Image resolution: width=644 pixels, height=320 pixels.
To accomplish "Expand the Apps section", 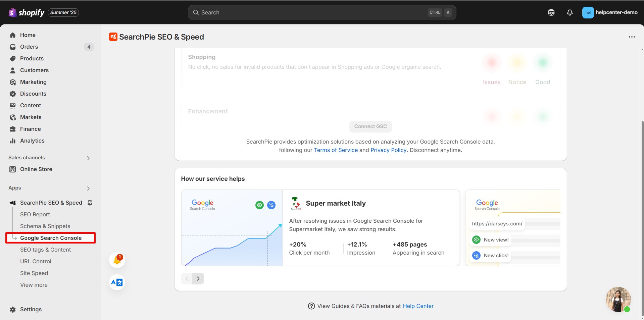I will (x=88, y=188).
